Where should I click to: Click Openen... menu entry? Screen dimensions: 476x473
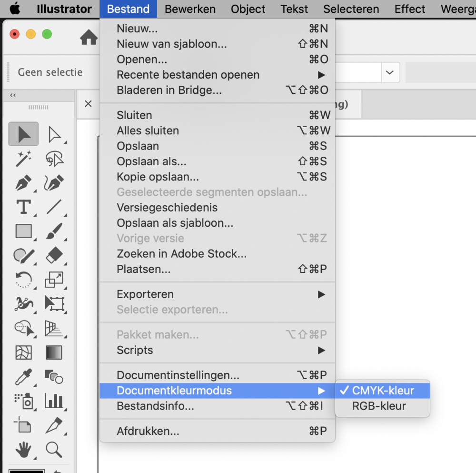point(218,59)
